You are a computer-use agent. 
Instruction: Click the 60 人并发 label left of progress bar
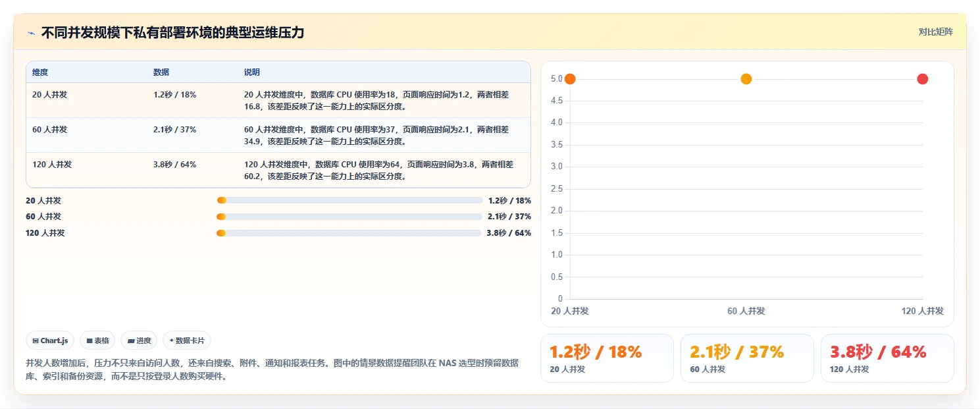(x=43, y=217)
